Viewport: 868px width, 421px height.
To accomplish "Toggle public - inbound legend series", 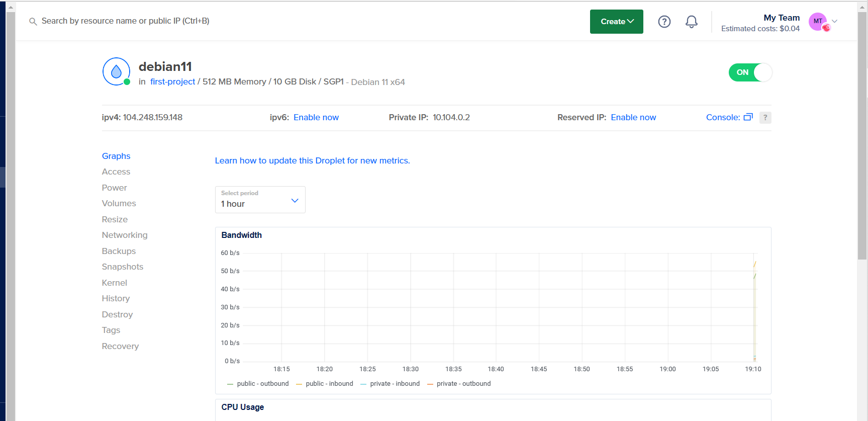I will [x=325, y=384].
